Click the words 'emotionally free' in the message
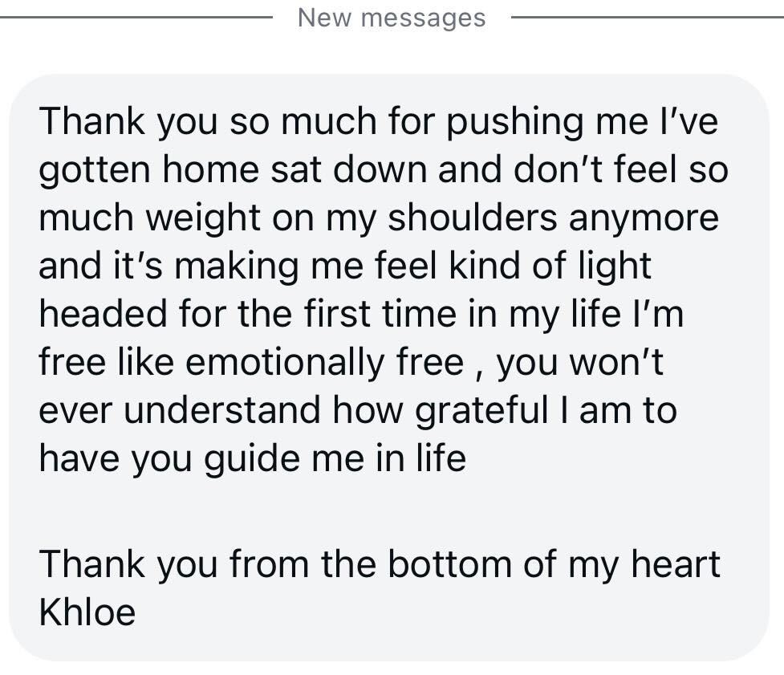 325,362
